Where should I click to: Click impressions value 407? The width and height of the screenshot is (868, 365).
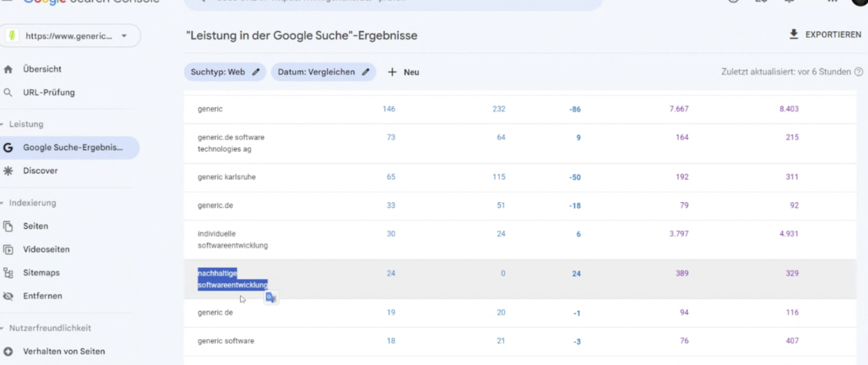coord(792,341)
